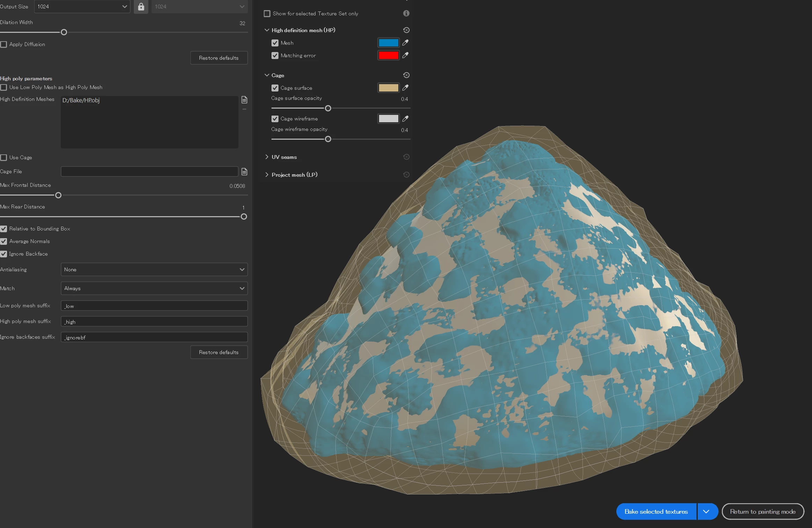
Task: Click the info icon beside Show for selected Texture Set
Action: (406, 13)
